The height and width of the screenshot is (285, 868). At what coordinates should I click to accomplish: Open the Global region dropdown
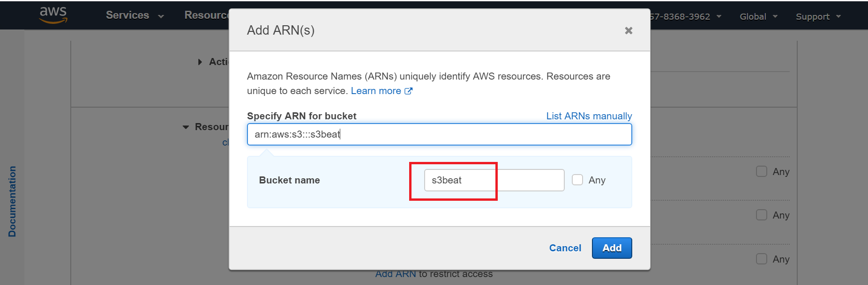click(758, 16)
